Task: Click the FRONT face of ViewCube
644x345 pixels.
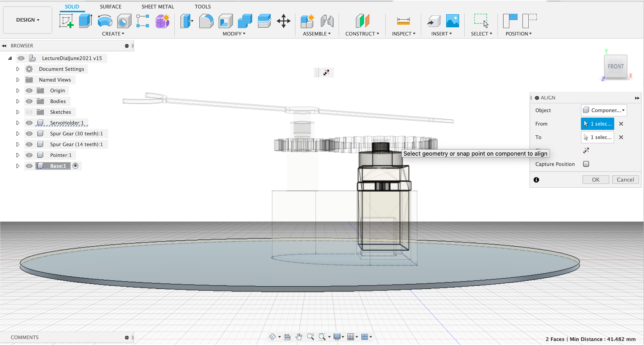Action: tap(616, 66)
